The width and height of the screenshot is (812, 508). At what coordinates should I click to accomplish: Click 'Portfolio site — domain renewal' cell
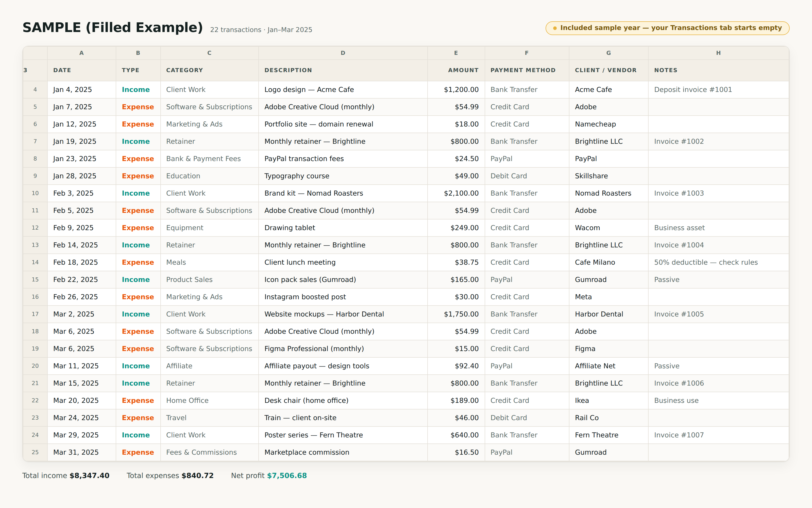click(x=343, y=124)
